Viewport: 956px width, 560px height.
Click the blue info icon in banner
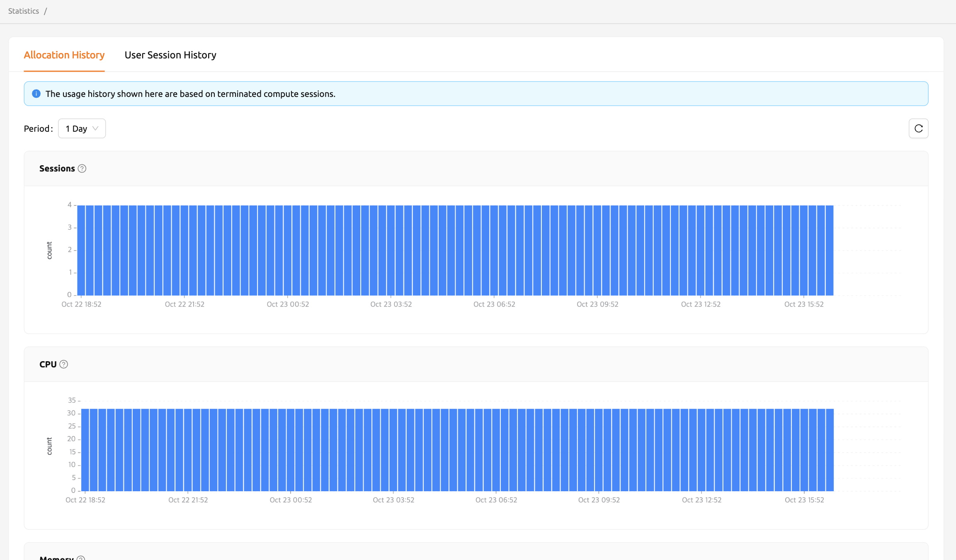36,94
